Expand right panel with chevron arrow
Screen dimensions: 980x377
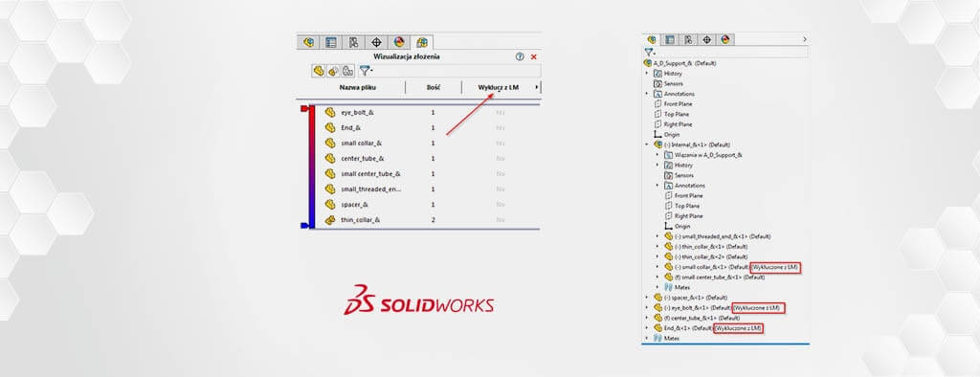click(x=804, y=39)
